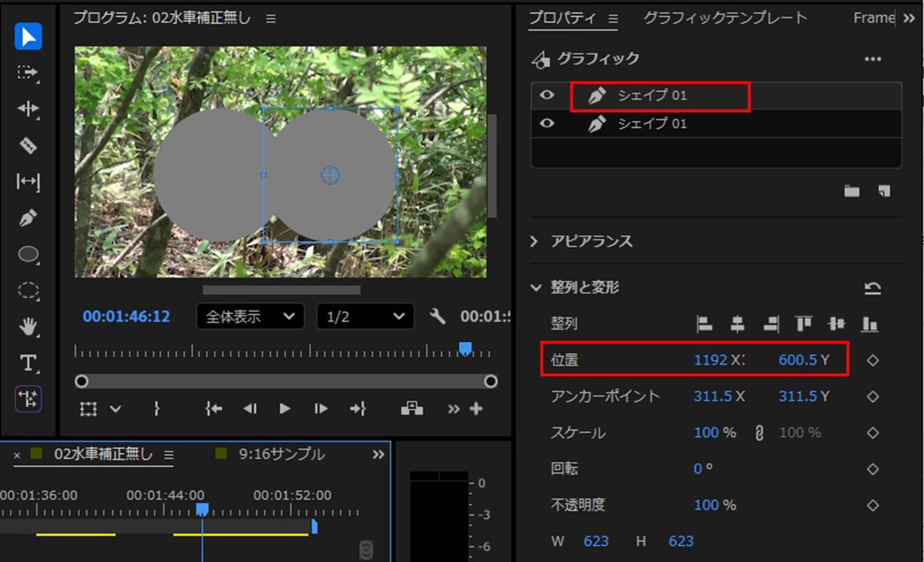This screenshot has height=562, width=924.
Task: Collapse 整列と変形 section
Action: pyautogui.click(x=536, y=288)
